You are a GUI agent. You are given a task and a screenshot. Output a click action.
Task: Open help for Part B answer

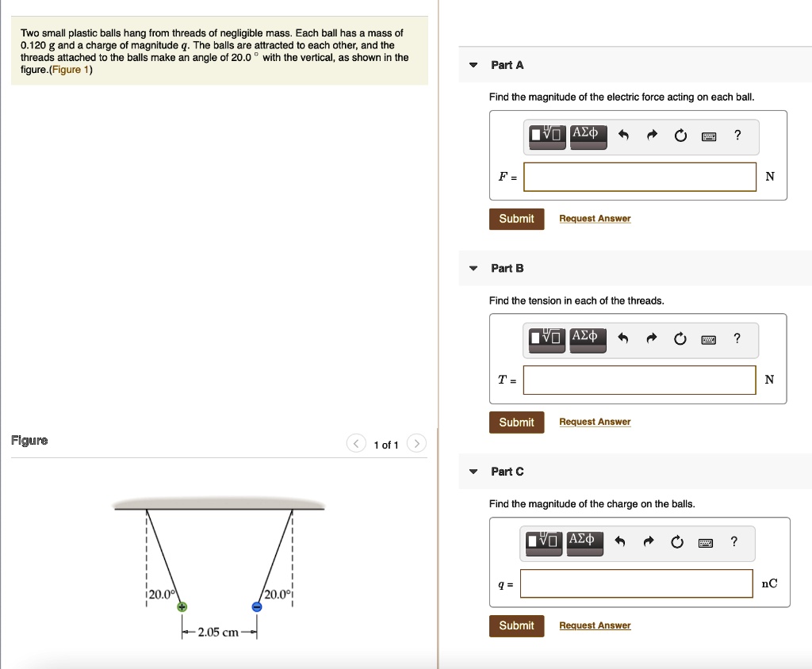pos(737,339)
